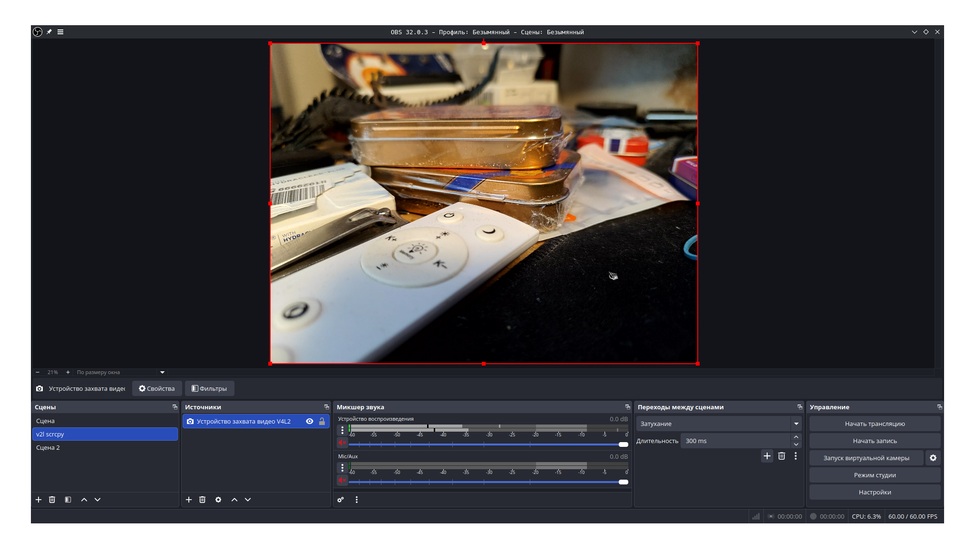Select the Сцена 2 scene

(x=48, y=447)
